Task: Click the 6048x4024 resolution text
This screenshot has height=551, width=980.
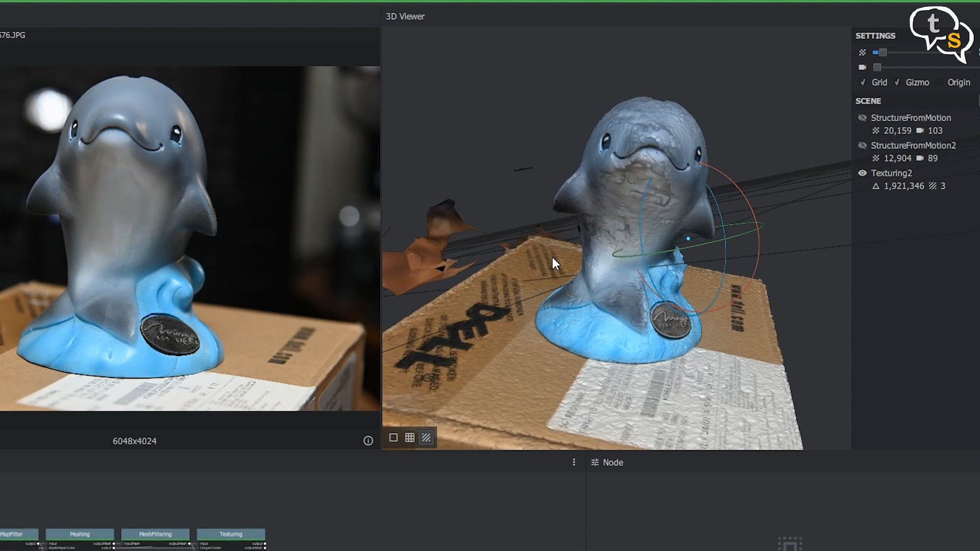Action: pos(135,441)
